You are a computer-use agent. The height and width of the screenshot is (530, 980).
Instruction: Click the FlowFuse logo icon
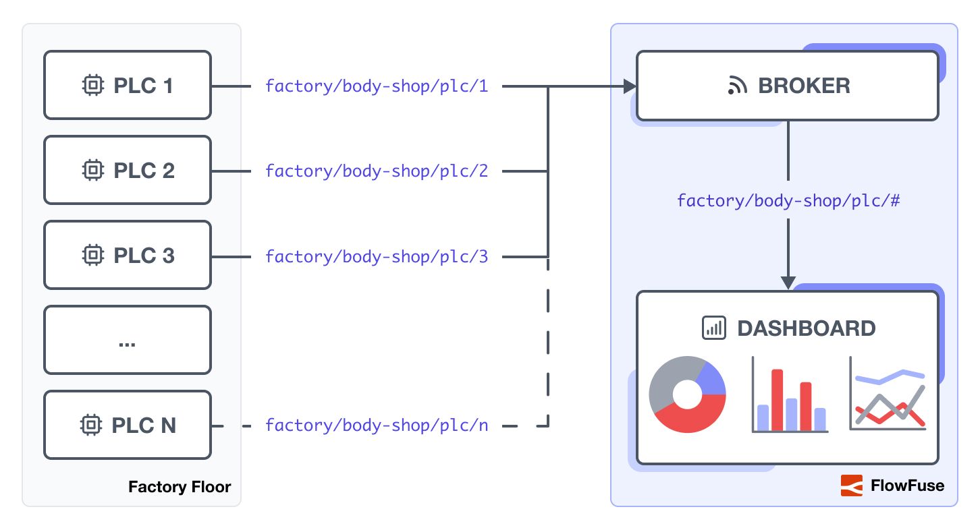coord(852,485)
